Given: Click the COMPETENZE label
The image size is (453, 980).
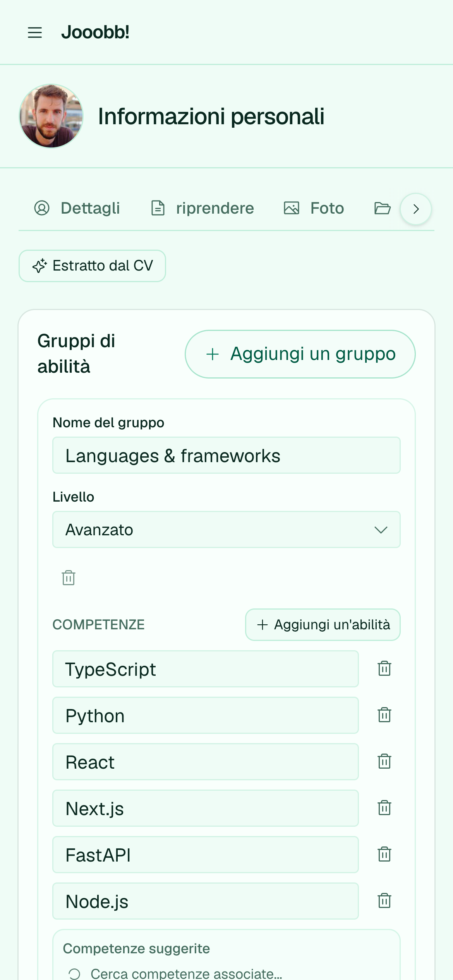Looking at the screenshot, I should coord(98,625).
